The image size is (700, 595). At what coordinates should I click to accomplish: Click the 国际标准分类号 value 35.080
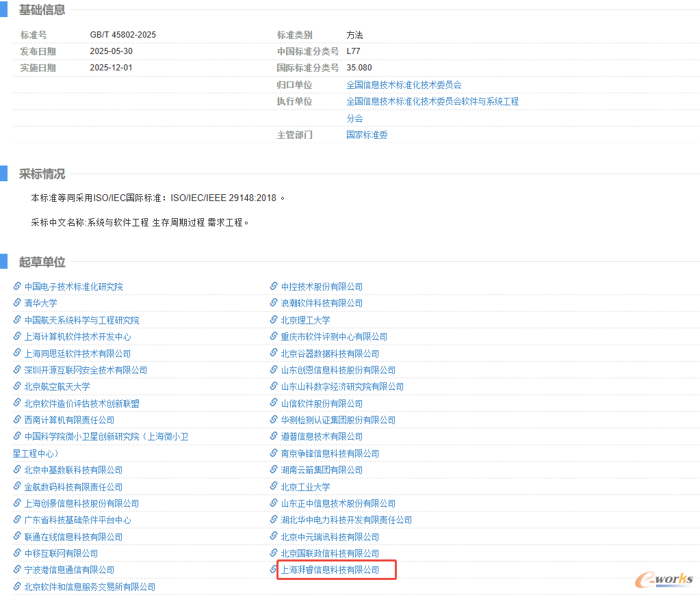[359, 68]
